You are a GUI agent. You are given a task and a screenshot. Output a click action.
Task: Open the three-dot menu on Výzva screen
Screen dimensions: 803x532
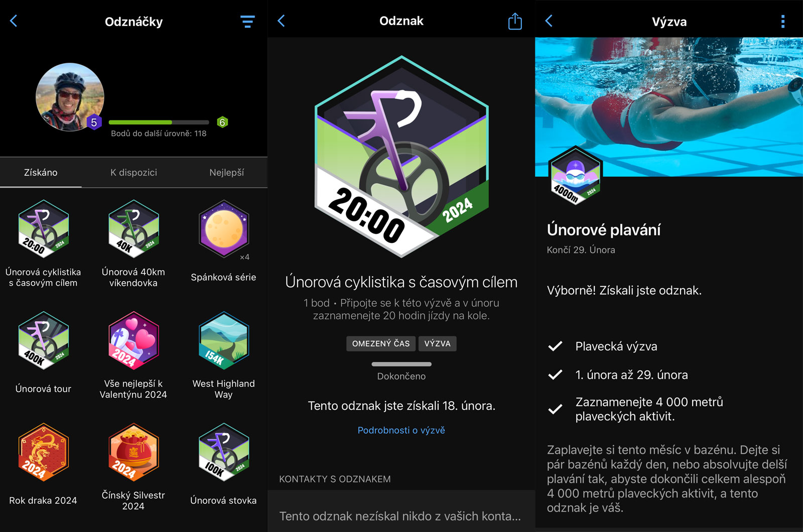(x=783, y=21)
